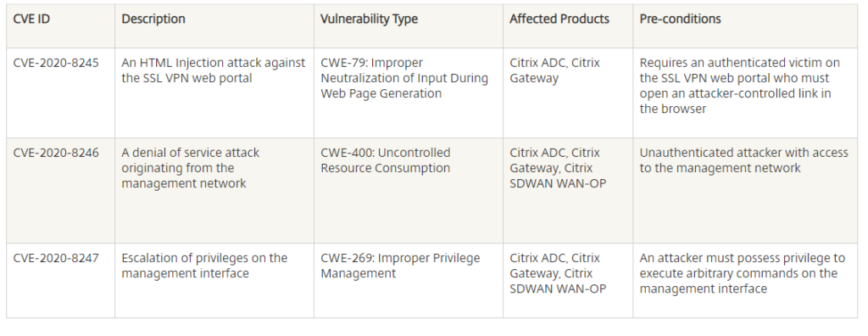Click affected products cell for CVE-2020-8247
868x336 pixels.
point(558,274)
